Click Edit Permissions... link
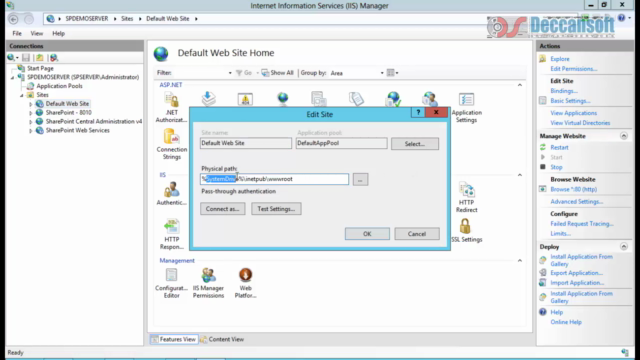 573,69
